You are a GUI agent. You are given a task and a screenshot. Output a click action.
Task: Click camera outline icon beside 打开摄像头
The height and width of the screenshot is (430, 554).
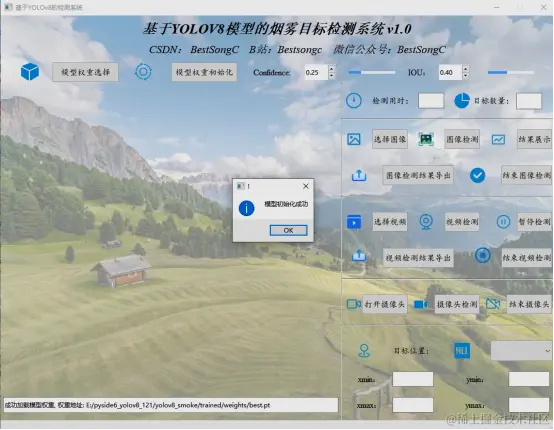(x=354, y=304)
